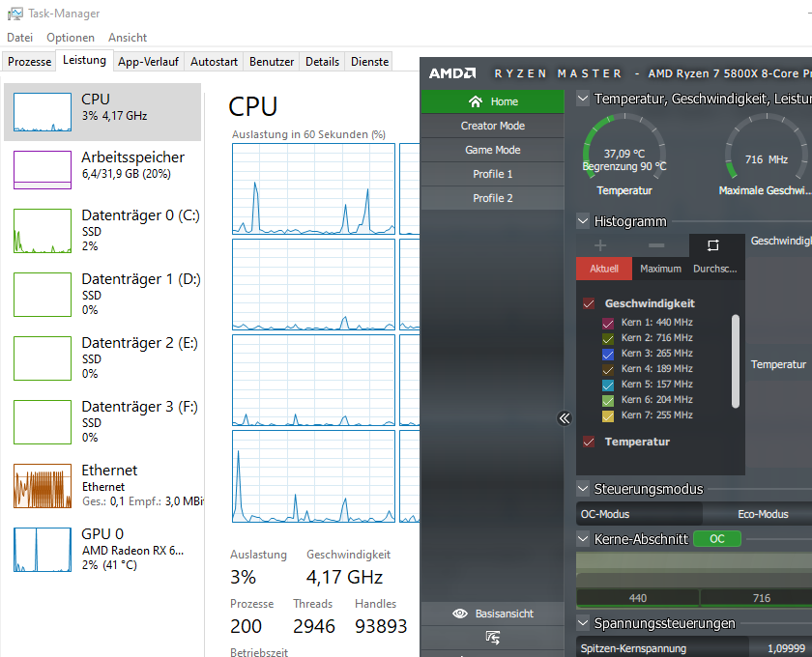Image resolution: width=812 pixels, height=657 pixels.
Task: Open Profile 1 in Ryzen Master
Action: point(492,174)
